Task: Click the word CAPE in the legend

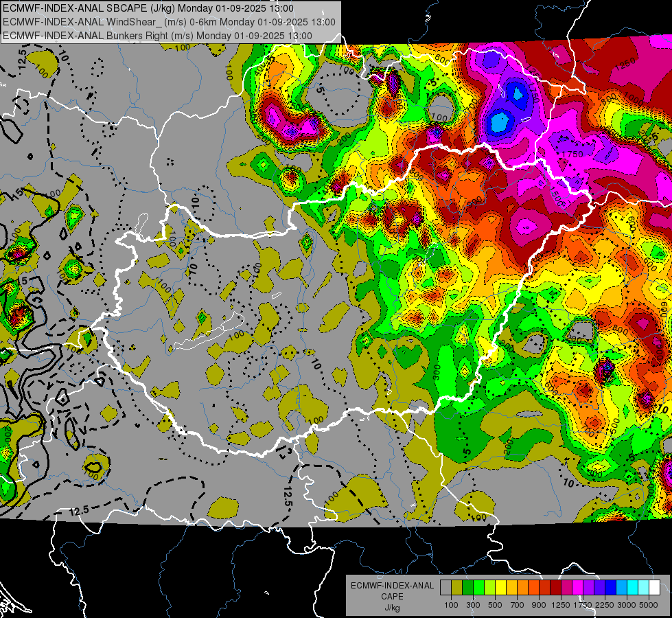Action: pos(392,597)
